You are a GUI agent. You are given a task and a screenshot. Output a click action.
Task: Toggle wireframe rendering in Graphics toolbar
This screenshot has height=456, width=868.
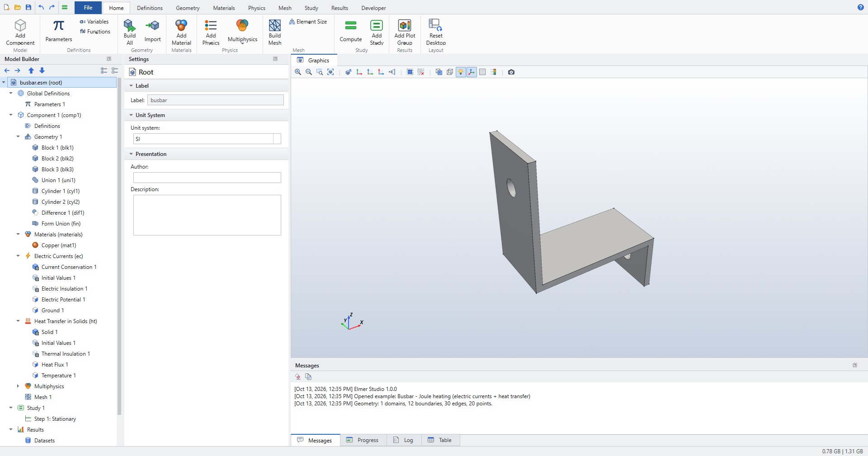click(x=450, y=72)
